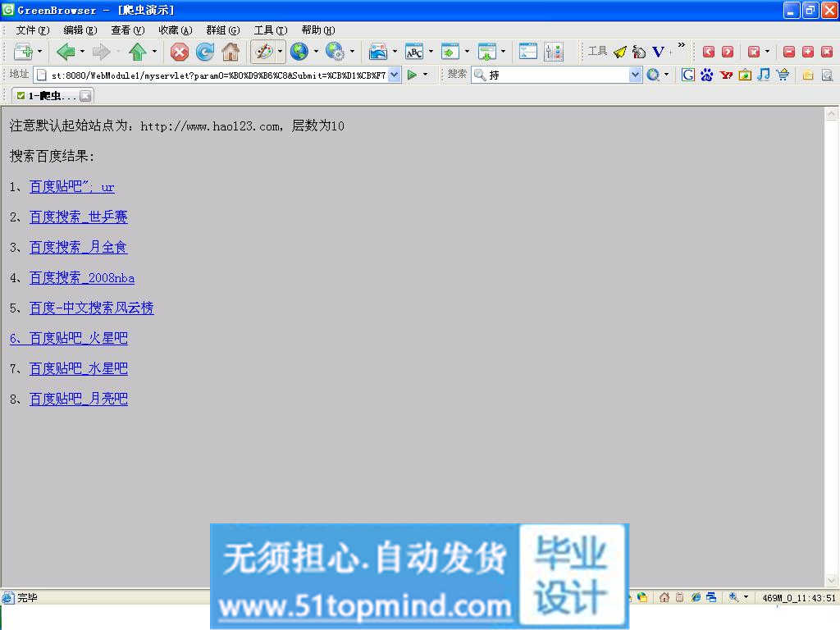Image resolution: width=840 pixels, height=630 pixels.
Task: Open the 百度搜索_月全食 link
Action: pos(78,248)
